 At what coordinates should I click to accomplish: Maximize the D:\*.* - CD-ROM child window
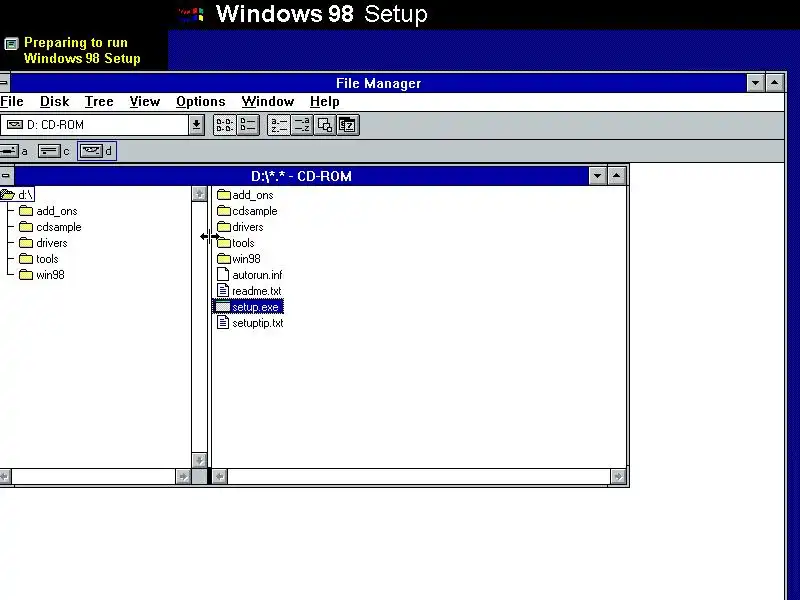pos(616,176)
